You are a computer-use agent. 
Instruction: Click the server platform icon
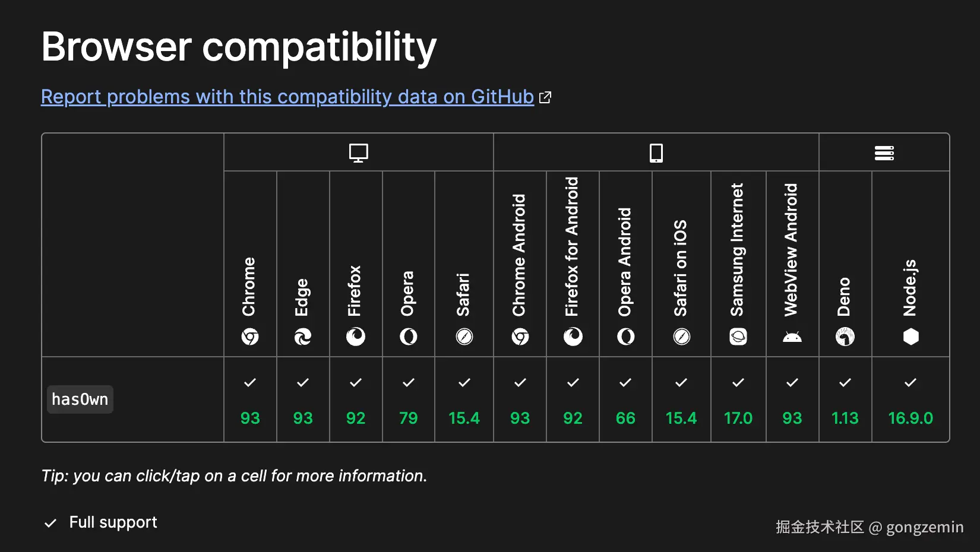point(884,153)
